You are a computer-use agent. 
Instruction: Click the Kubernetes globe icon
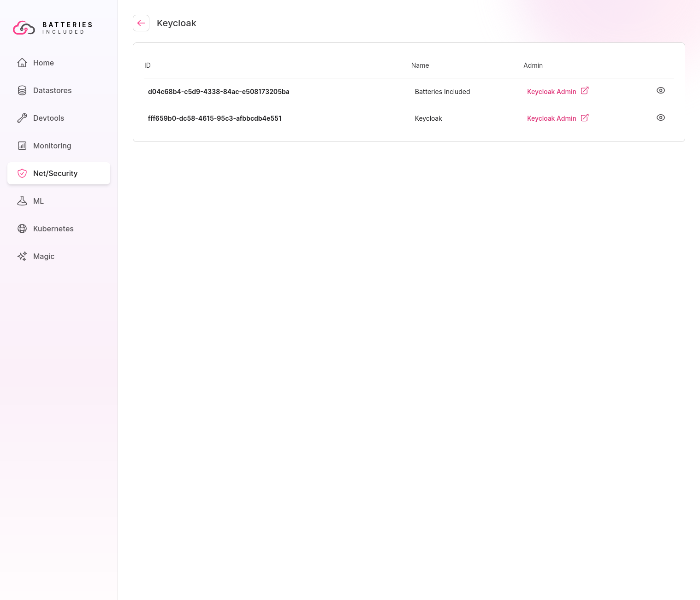(x=22, y=229)
